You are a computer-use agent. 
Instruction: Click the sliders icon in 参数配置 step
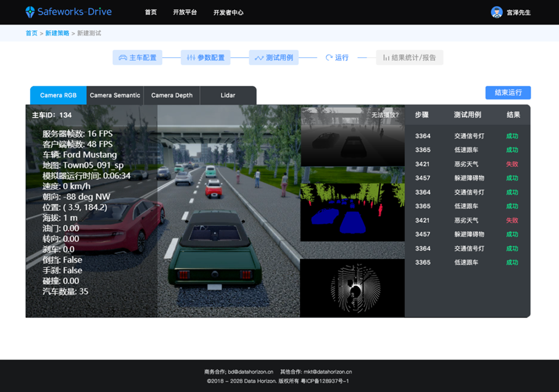(191, 58)
